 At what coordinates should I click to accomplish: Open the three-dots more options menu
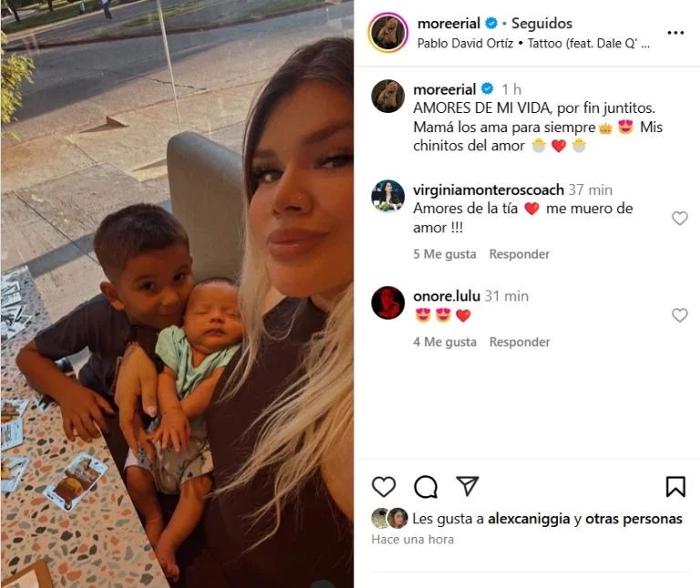tap(675, 33)
